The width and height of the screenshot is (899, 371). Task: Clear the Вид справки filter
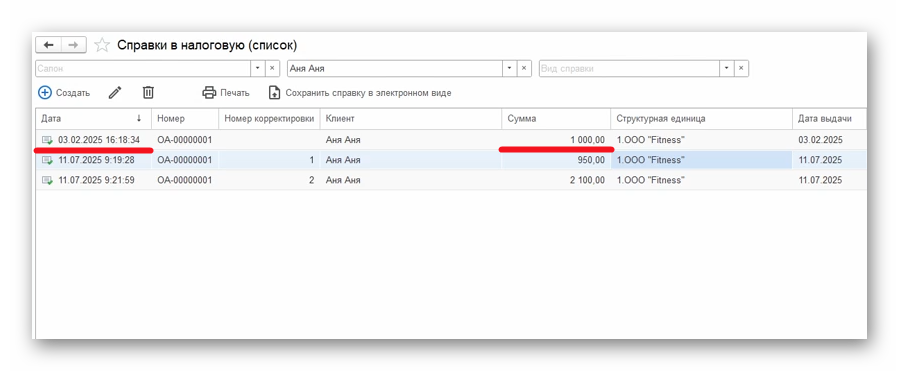(x=742, y=68)
